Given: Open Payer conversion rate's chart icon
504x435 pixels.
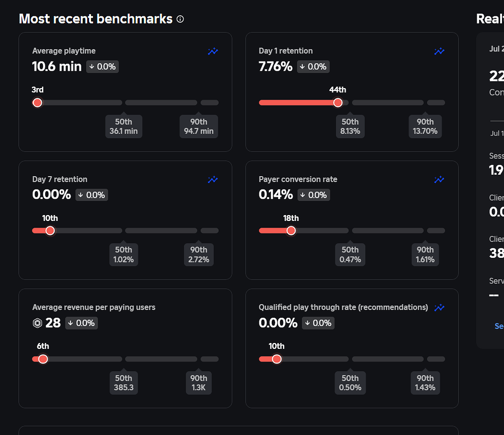Looking at the screenshot, I should 439,180.
